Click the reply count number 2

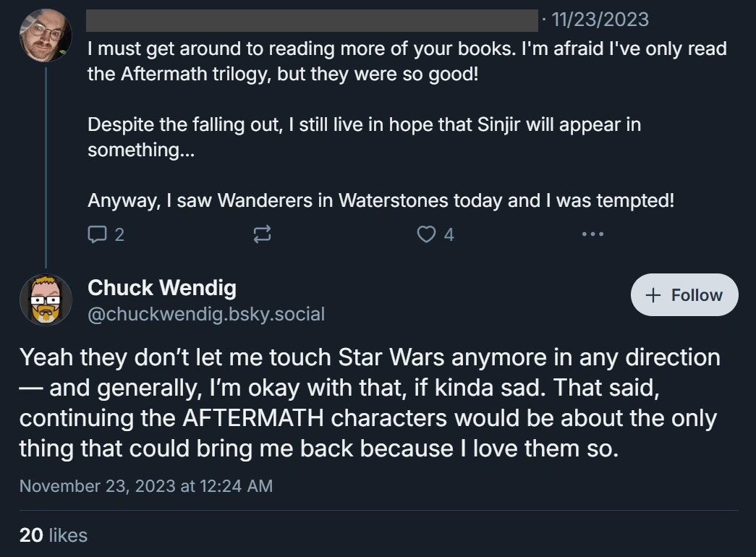click(119, 234)
